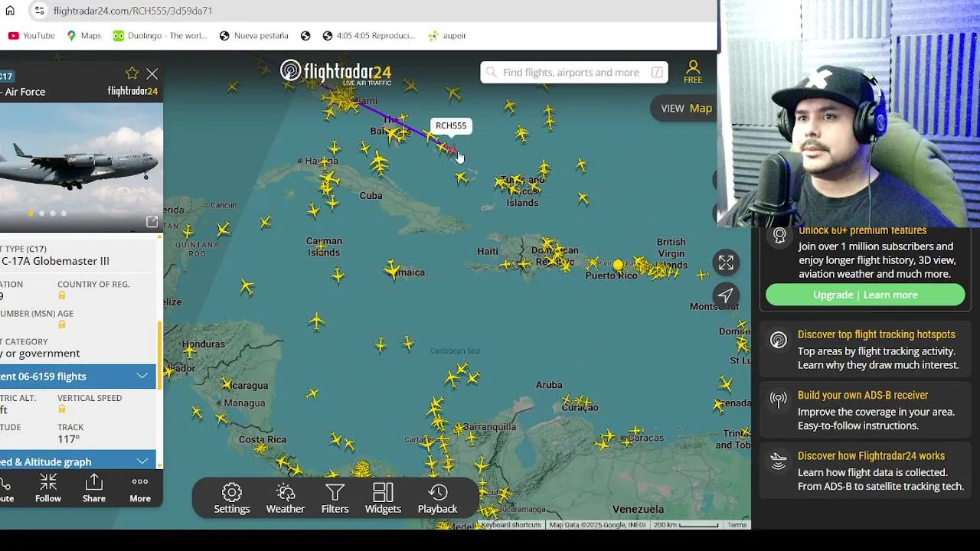Open the 4:05 Reproduci... bookmark
This screenshot has width=980, height=551.
368,35
